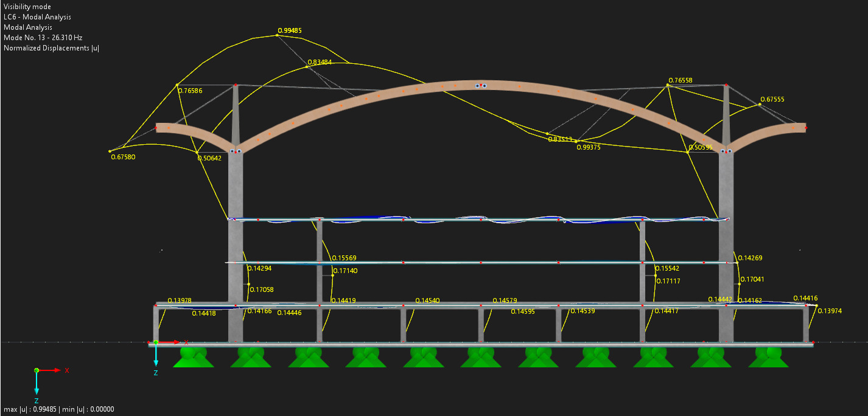Select the 0.67580 value at left cantilever
Viewport: 868px width, 416px height.
point(123,157)
